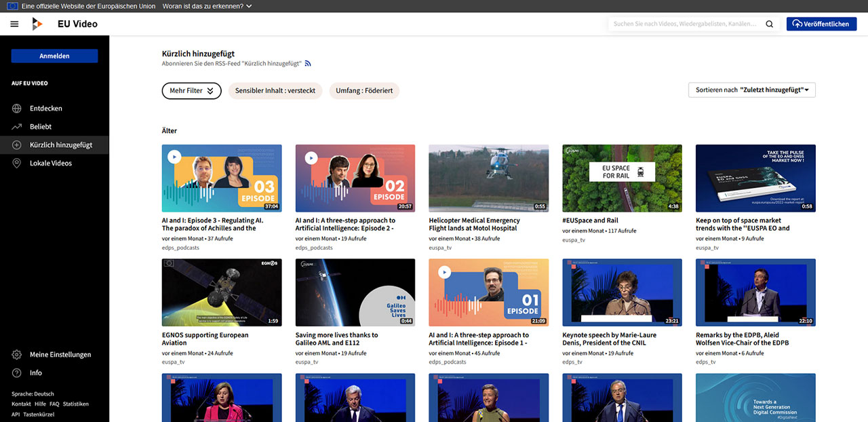Click the Lokale Videos pin icon
Viewport: 868px width, 422px height.
17,164
